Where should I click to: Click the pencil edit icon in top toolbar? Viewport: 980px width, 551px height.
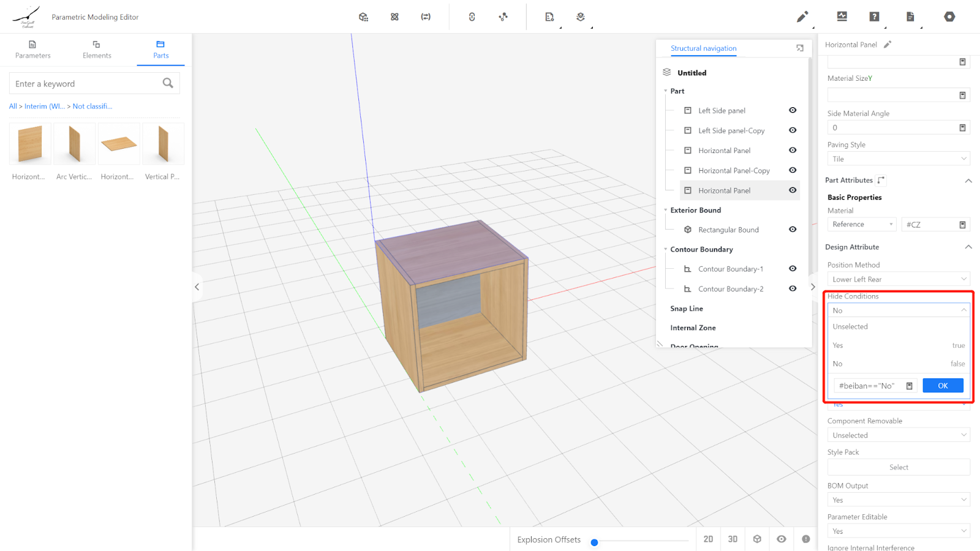point(802,17)
